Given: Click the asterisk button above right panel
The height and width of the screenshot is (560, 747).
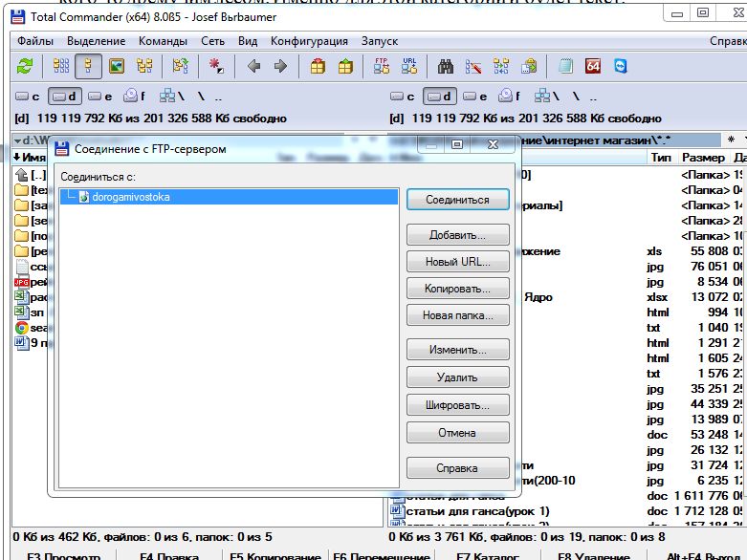Looking at the screenshot, I should point(732,140).
